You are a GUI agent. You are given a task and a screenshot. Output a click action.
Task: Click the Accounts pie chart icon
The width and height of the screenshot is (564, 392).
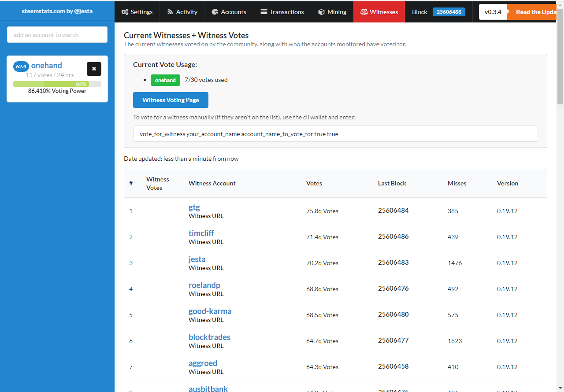click(215, 12)
